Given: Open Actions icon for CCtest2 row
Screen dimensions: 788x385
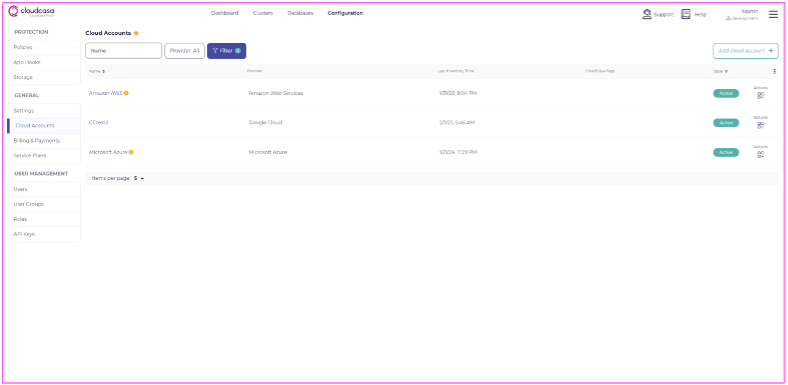Looking at the screenshot, I should click(760, 125).
